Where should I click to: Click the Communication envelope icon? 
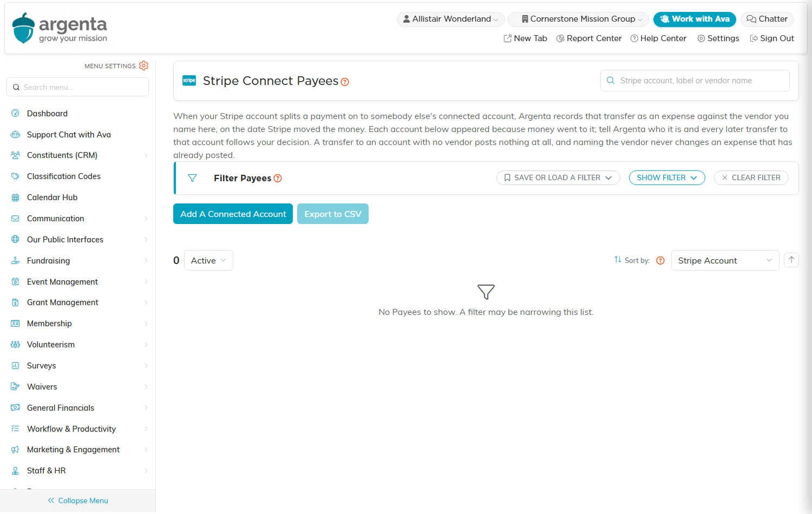tap(15, 219)
